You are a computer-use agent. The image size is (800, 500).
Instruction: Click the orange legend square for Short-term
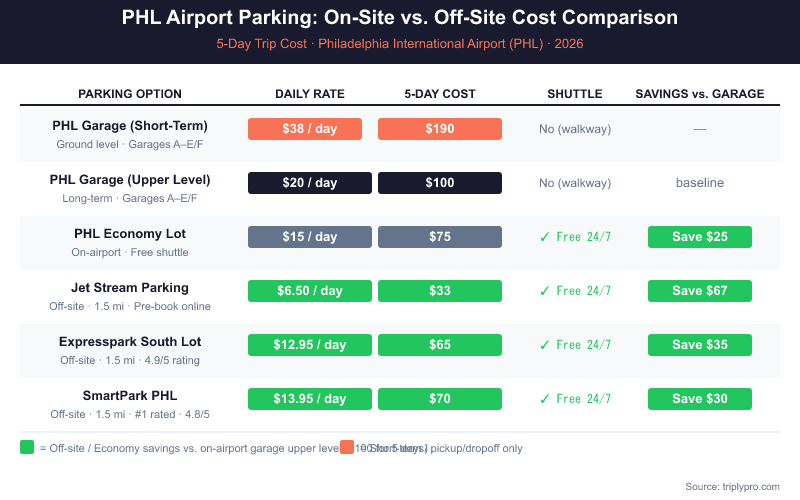[x=347, y=447]
